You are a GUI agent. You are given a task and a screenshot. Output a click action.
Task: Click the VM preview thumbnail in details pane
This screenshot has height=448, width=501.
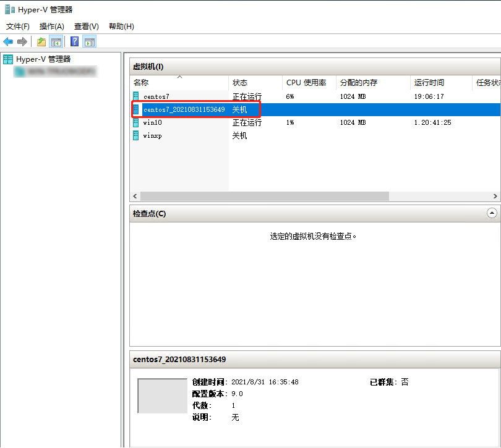(162, 395)
